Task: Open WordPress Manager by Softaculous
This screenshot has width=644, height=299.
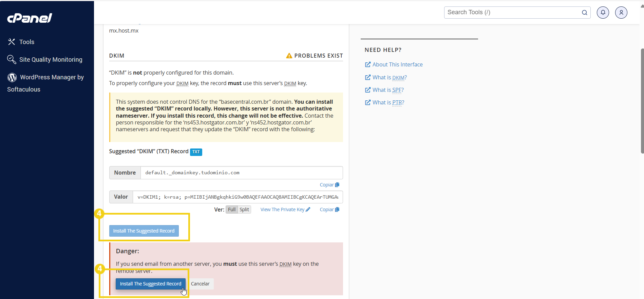Action: coord(45,83)
